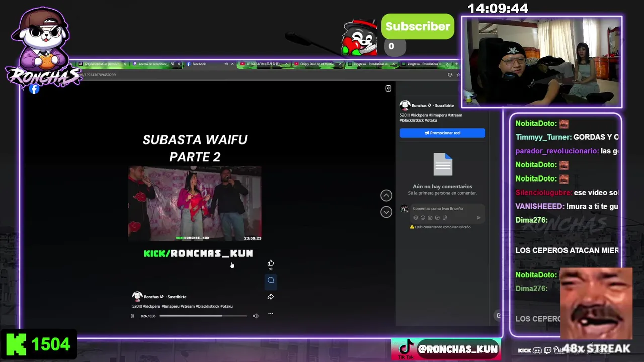Mute audio on the Facebook tab speaker icon
This screenshot has height=362, width=644.
[x=226, y=64]
